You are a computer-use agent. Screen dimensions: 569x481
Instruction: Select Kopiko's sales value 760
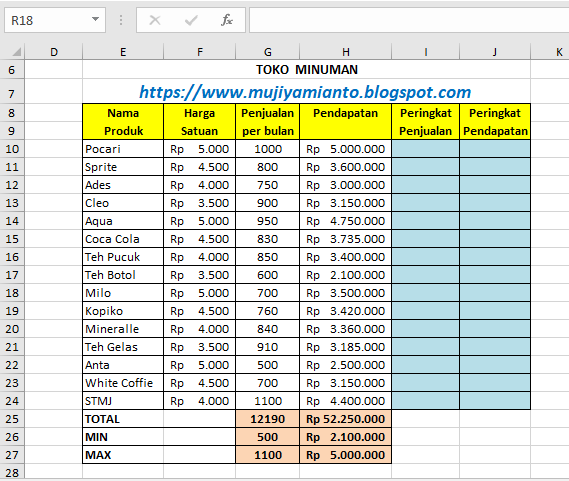coord(267,311)
